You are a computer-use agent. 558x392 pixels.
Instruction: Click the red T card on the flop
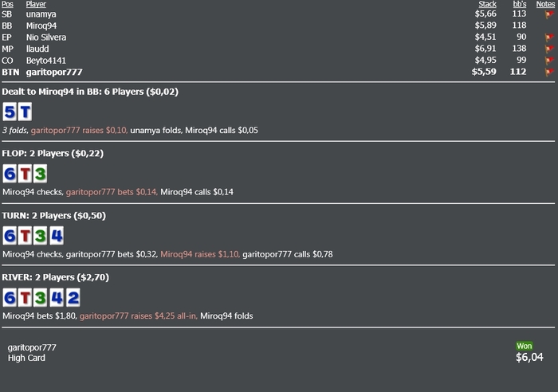[x=25, y=174]
